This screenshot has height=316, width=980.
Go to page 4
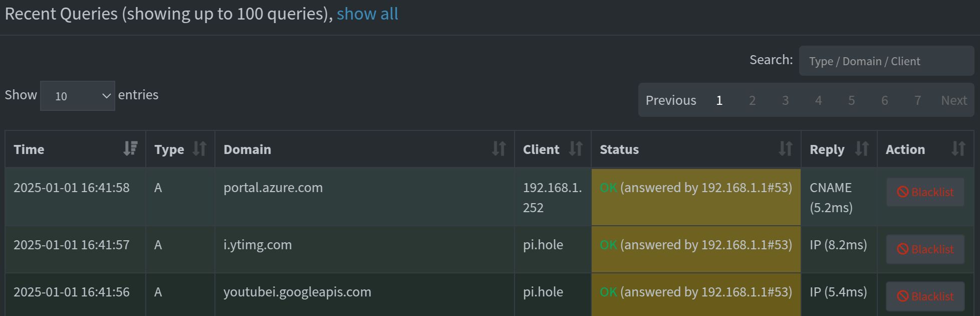pyautogui.click(x=818, y=100)
